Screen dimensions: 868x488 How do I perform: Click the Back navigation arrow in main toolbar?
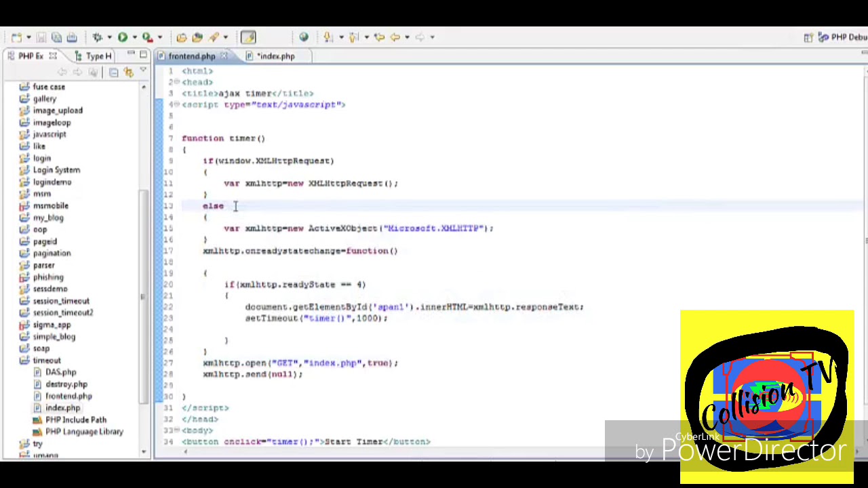(x=395, y=37)
